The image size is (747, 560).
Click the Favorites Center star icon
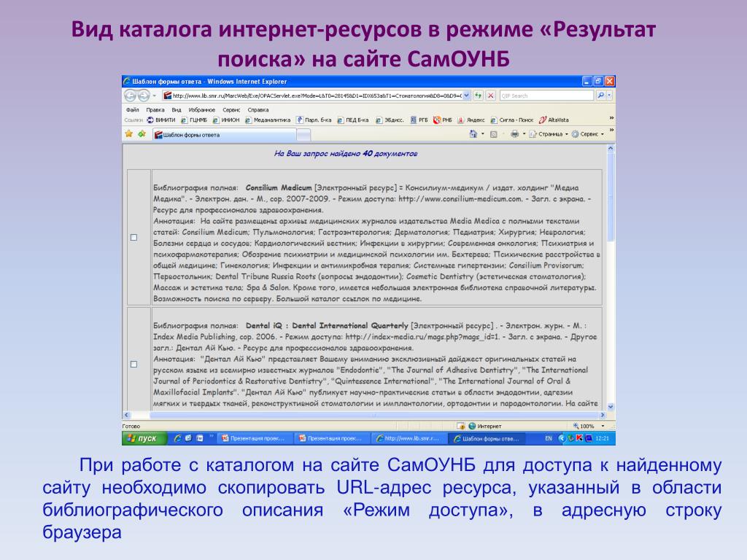point(128,134)
